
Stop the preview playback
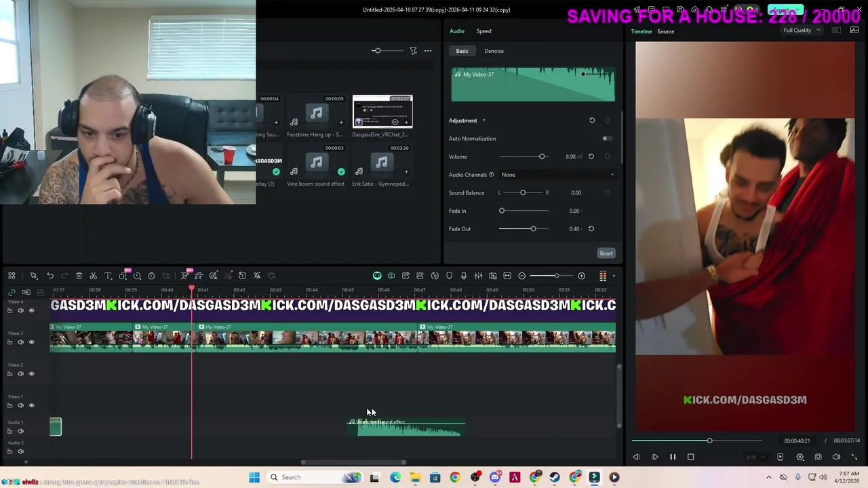point(690,457)
